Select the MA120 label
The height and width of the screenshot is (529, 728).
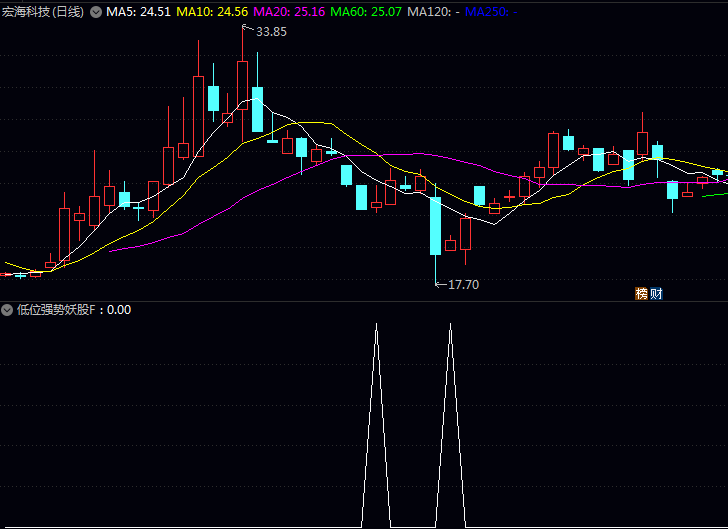434,12
